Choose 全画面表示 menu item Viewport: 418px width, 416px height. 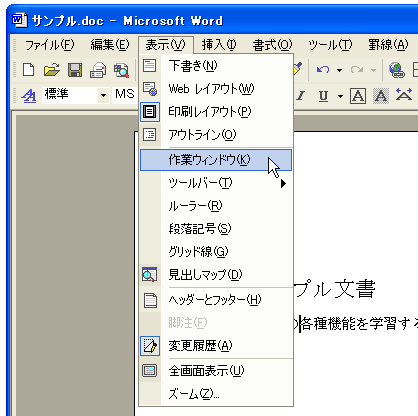point(216,371)
